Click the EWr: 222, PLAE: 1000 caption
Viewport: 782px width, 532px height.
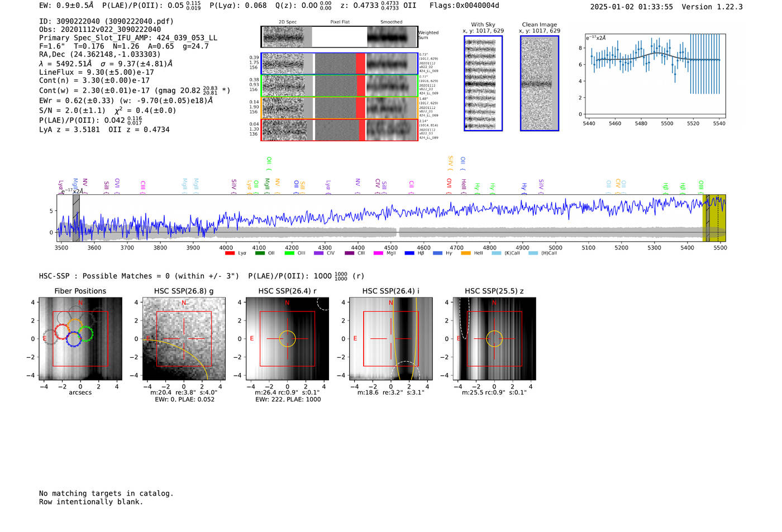tap(288, 399)
